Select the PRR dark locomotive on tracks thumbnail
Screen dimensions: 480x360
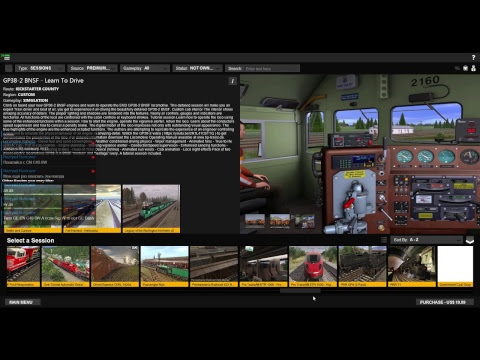[x=362, y=266]
